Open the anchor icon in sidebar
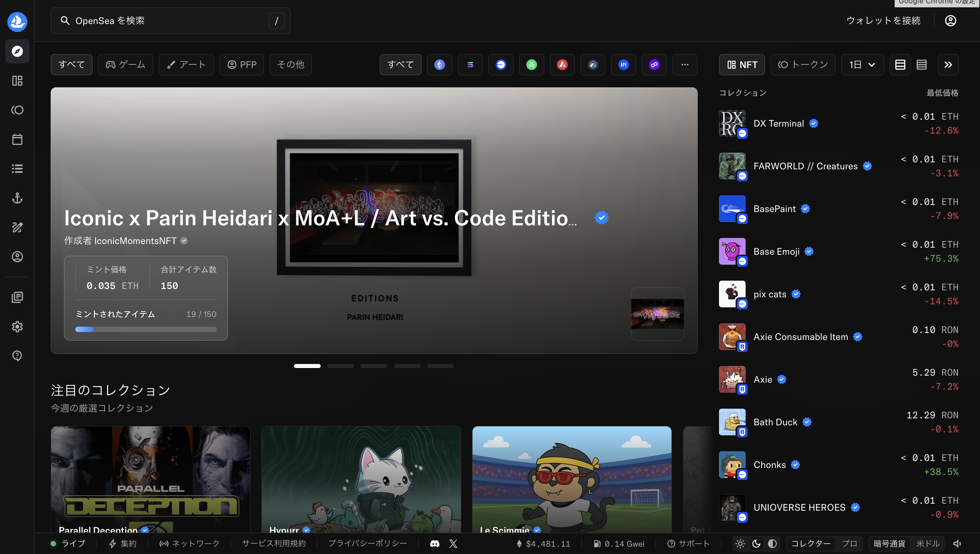 (x=17, y=198)
